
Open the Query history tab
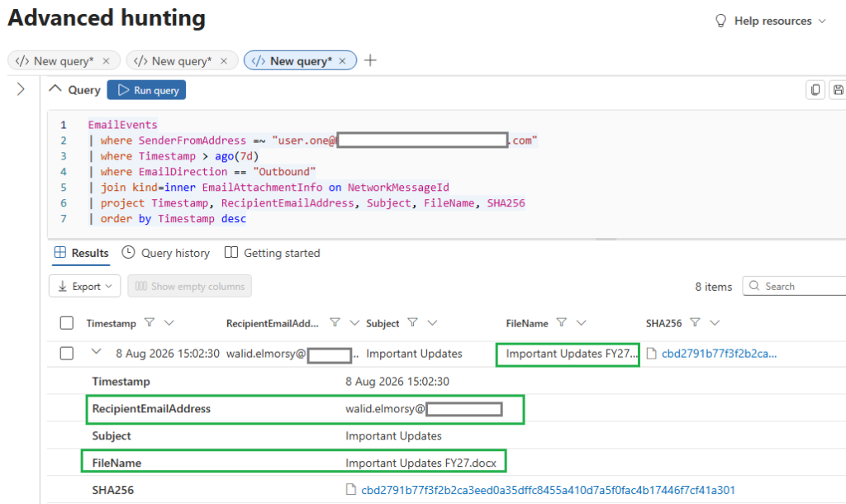[165, 253]
